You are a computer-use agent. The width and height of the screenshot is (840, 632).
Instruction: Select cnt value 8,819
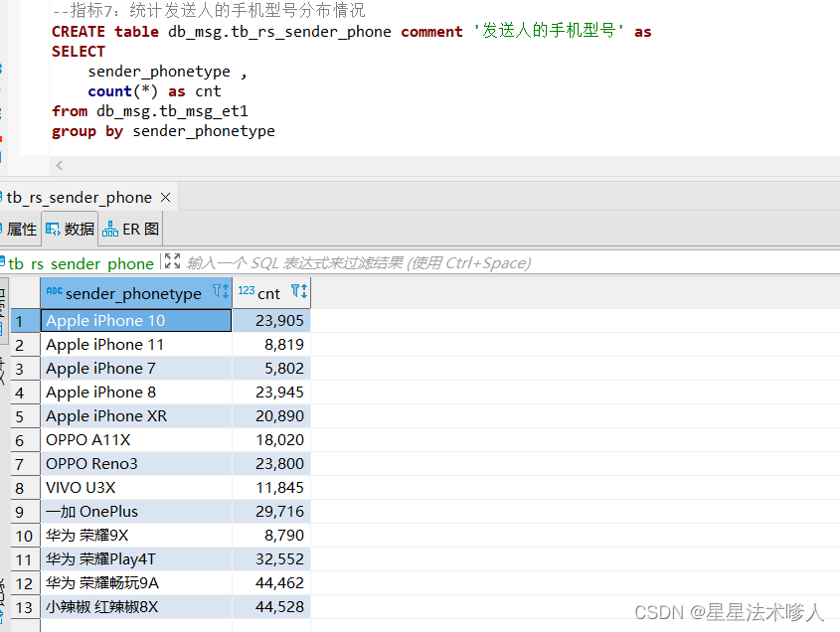271,345
